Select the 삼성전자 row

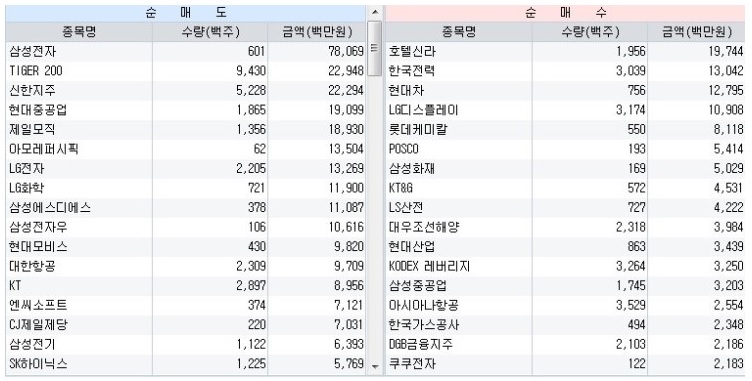click(x=186, y=51)
